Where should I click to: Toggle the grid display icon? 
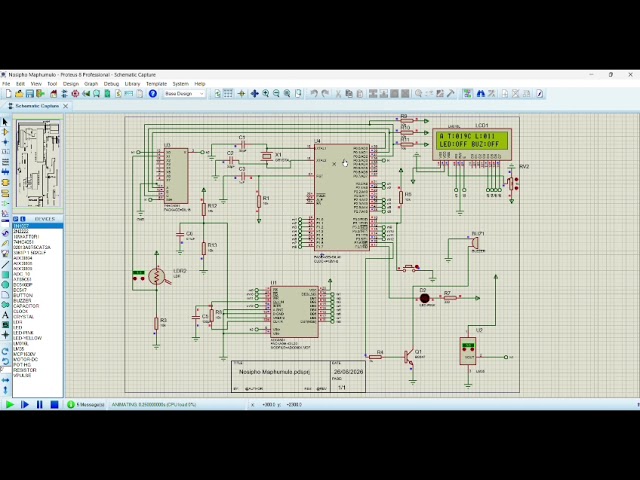pos(228,94)
